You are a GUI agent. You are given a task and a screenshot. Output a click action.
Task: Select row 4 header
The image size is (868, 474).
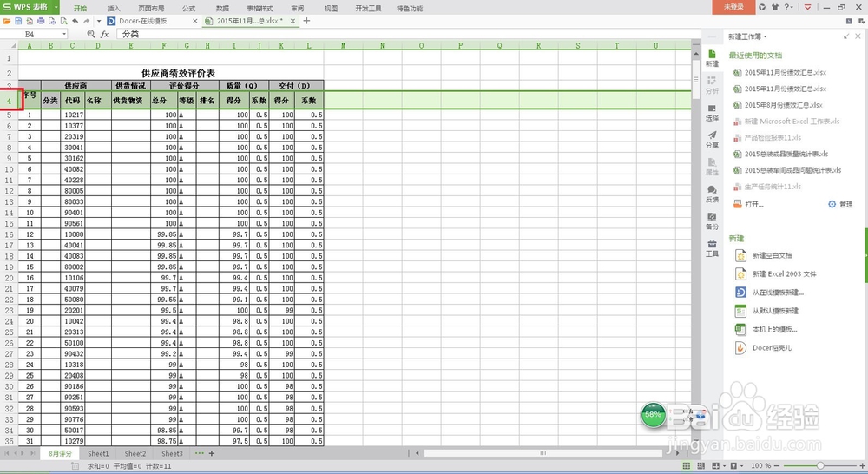pos(9,101)
